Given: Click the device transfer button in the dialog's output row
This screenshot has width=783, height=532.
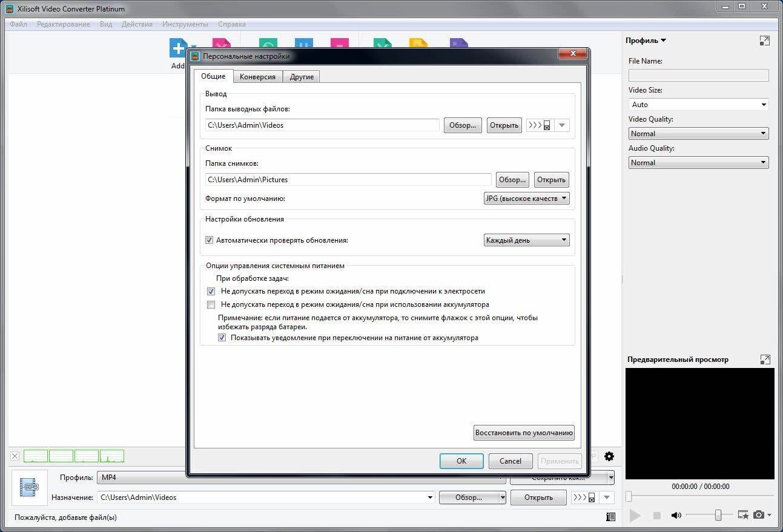Looking at the screenshot, I should (540, 125).
